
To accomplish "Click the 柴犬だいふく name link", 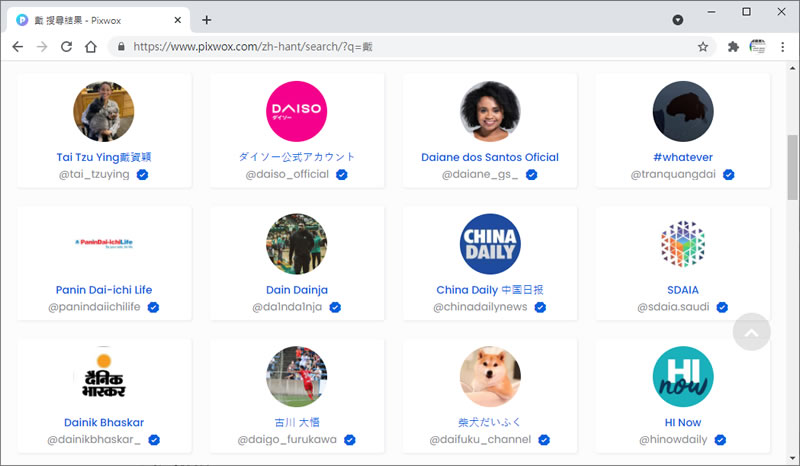I will (x=490, y=423).
